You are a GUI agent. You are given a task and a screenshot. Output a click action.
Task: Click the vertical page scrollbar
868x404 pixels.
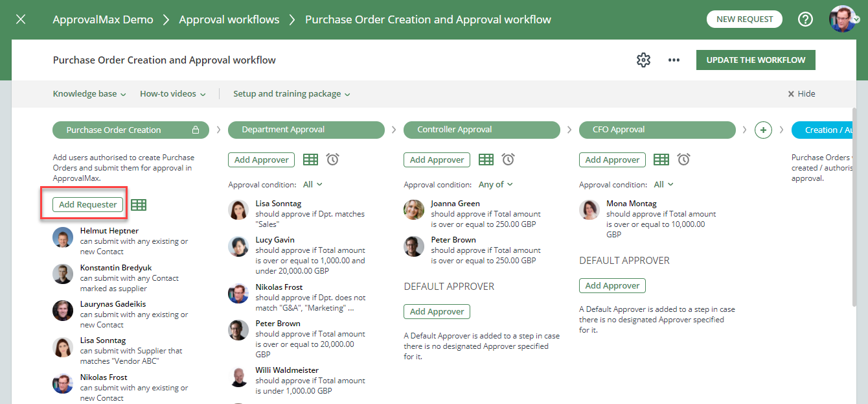855,208
